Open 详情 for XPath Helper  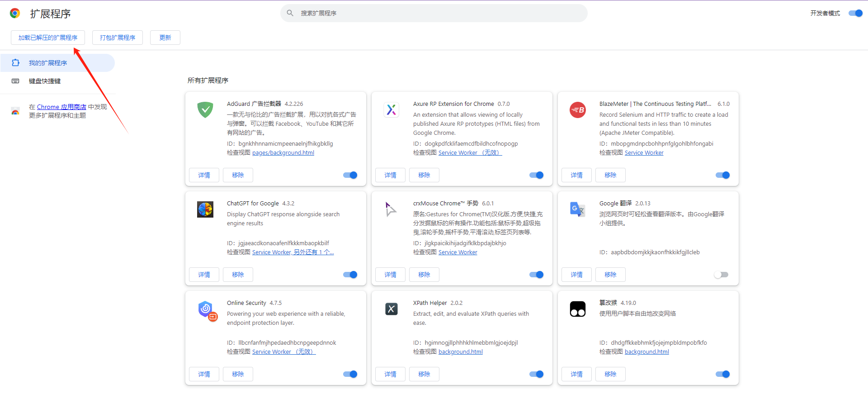coord(390,374)
